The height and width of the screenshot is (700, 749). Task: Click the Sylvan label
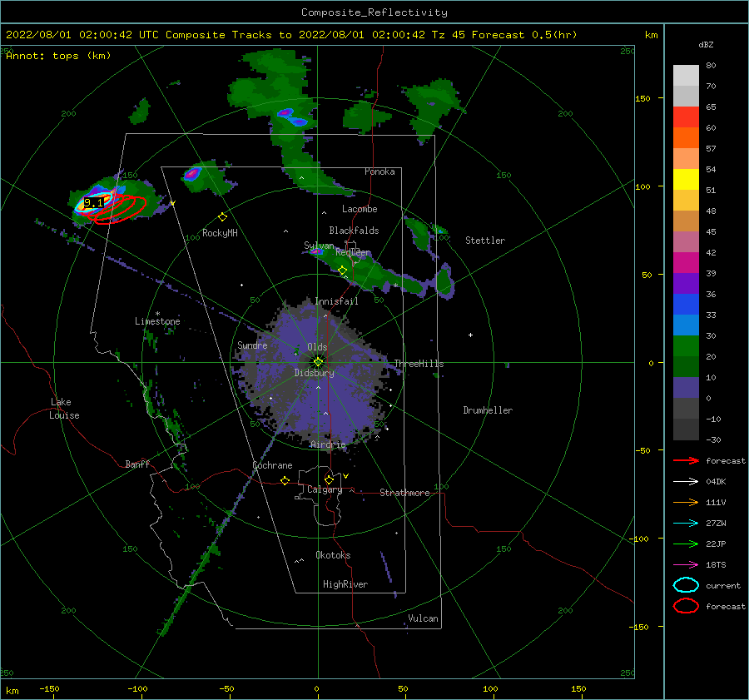pos(319,246)
